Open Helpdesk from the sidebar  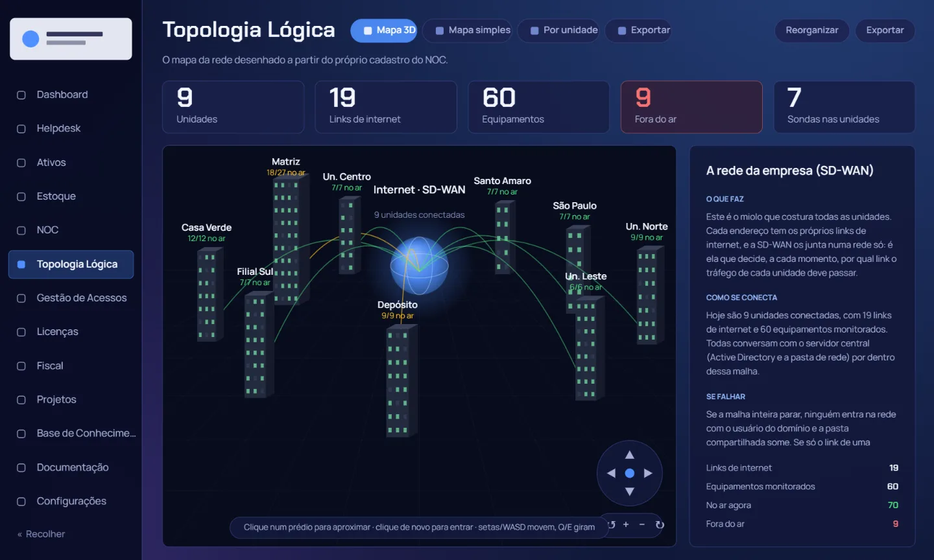click(x=71, y=128)
